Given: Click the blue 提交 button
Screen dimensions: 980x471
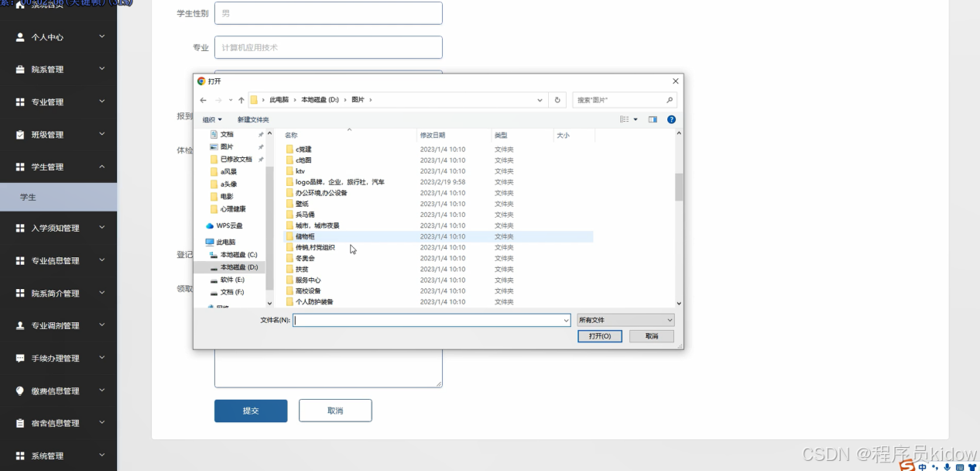Looking at the screenshot, I should tap(251, 411).
